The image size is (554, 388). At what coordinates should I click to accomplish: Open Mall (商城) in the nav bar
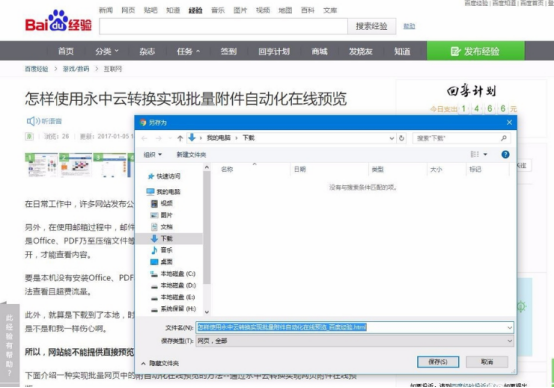319,52
